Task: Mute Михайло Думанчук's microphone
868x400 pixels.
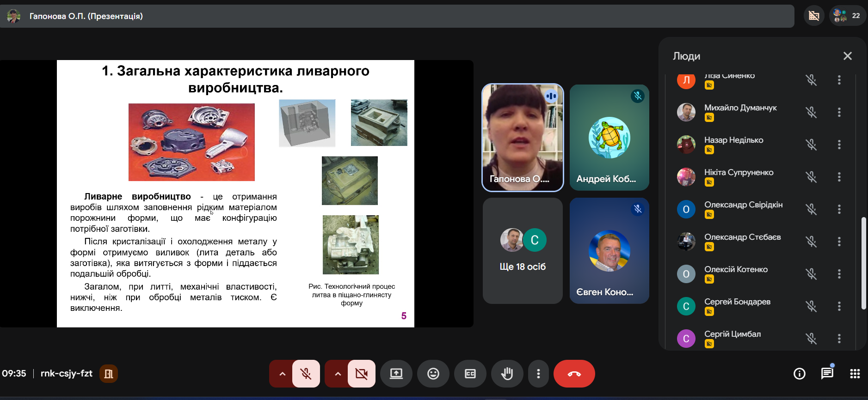Action: (x=811, y=112)
